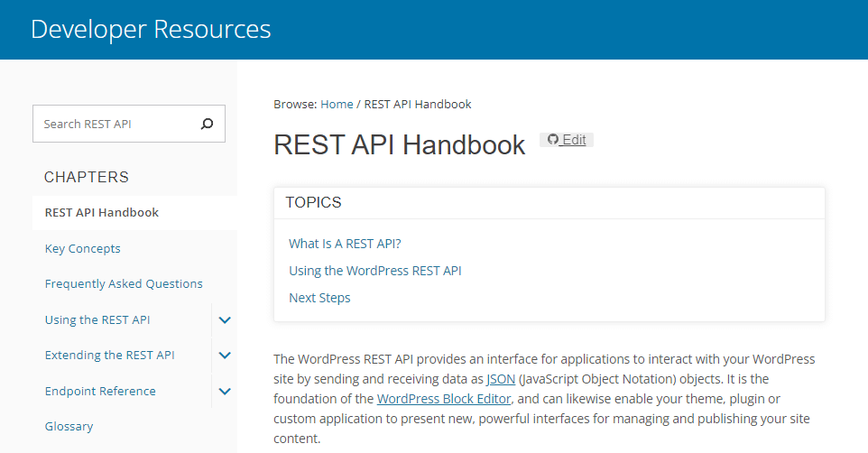Click the CHAPTERS sidebar heading
The width and height of the screenshot is (868, 453).
[87, 177]
